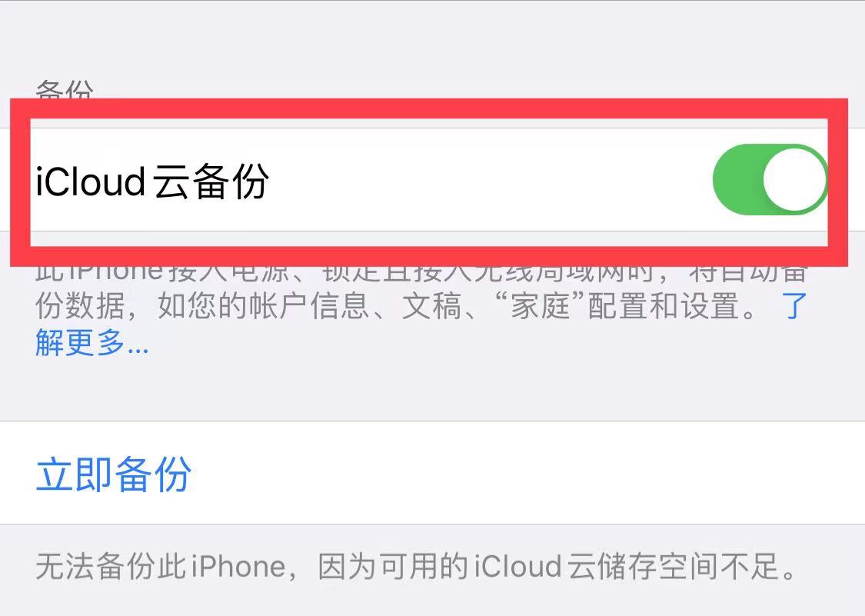Click the 因为可用的 portion of error text
The image size is (865, 616).
392,566
